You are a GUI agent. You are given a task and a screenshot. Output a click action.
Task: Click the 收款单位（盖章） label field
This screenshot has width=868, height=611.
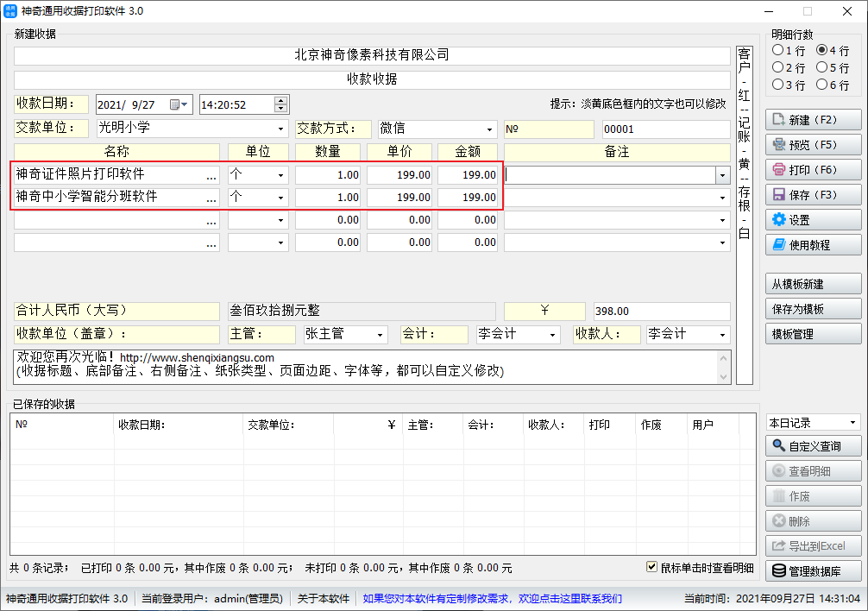point(116,334)
